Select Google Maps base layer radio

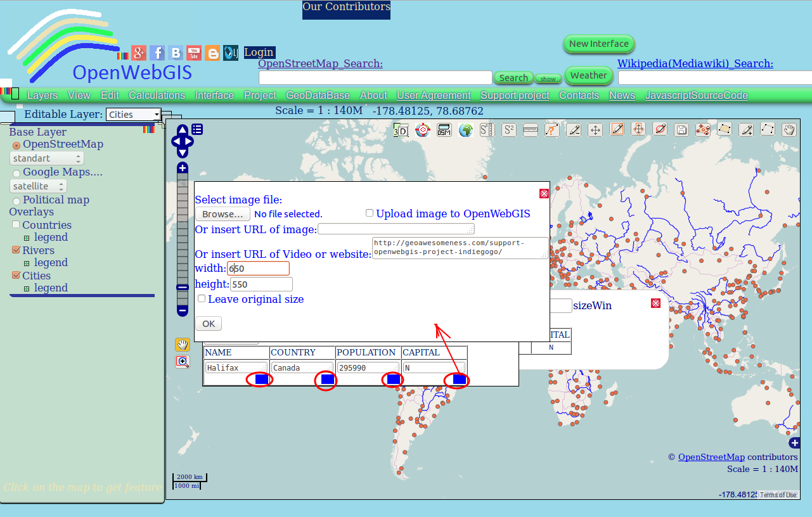point(16,173)
